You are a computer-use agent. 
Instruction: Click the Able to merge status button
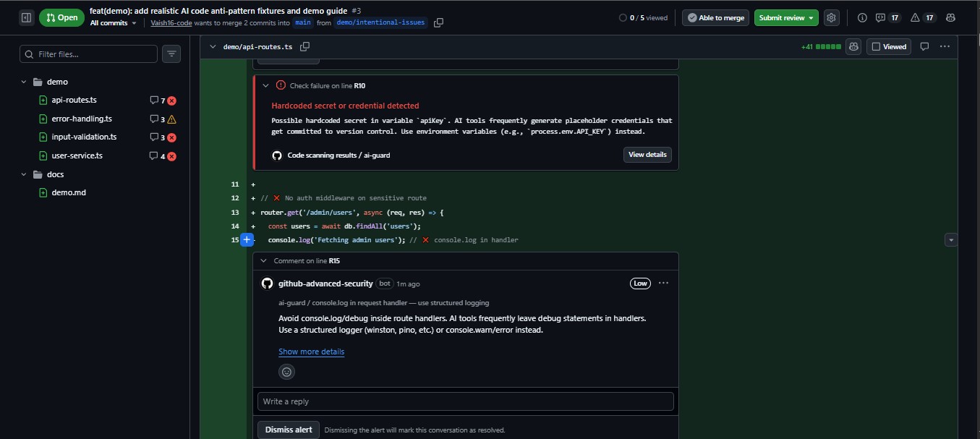coord(715,17)
